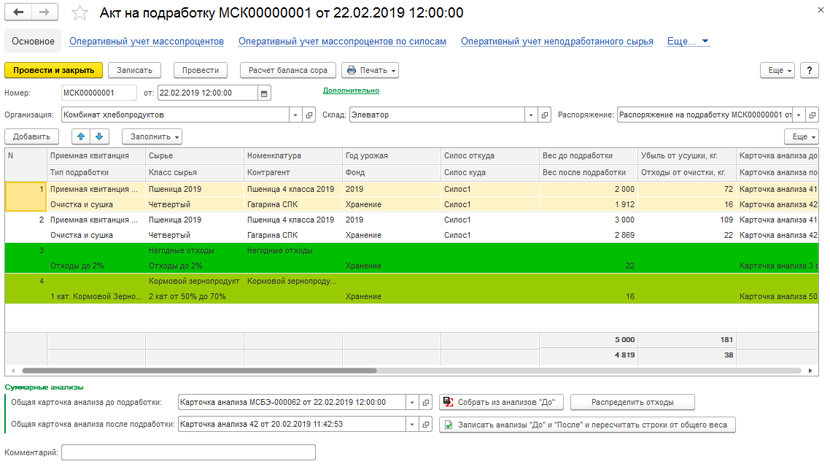Image resolution: width=830 pixels, height=464 pixels.
Task: Go forward with the right arrow button
Action: [44, 12]
